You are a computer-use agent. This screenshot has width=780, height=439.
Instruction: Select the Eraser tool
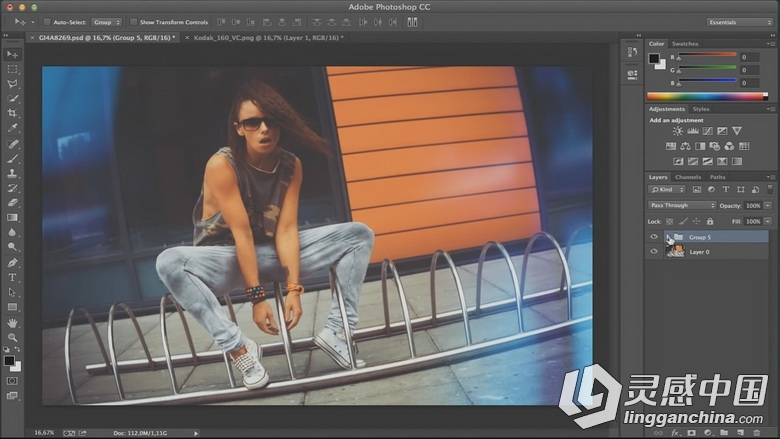pyautogui.click(x=12, y=203)
